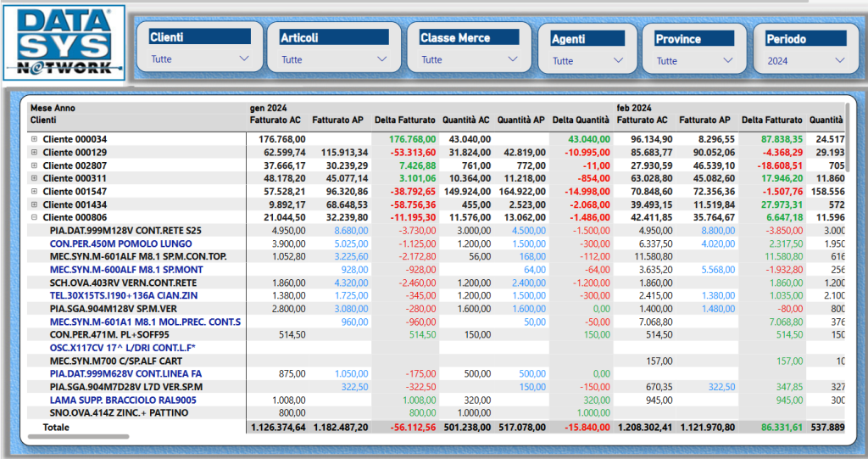Expand the Cliente 001434 row
This screenshot has width=868, height=459.
tap(35, 204)
